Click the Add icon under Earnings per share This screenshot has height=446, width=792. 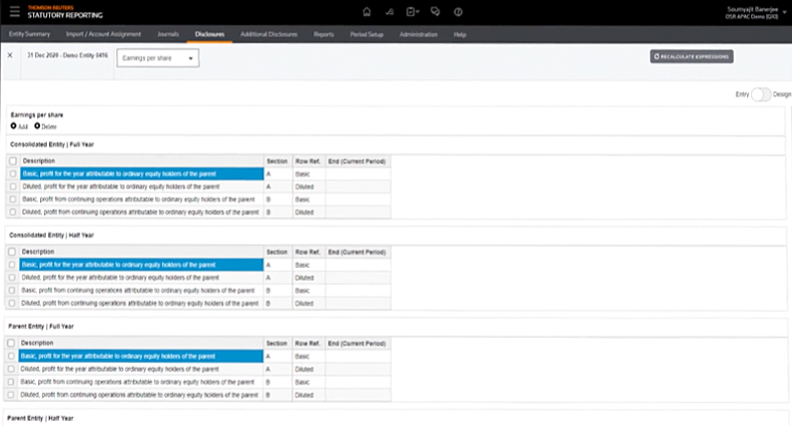13,126
